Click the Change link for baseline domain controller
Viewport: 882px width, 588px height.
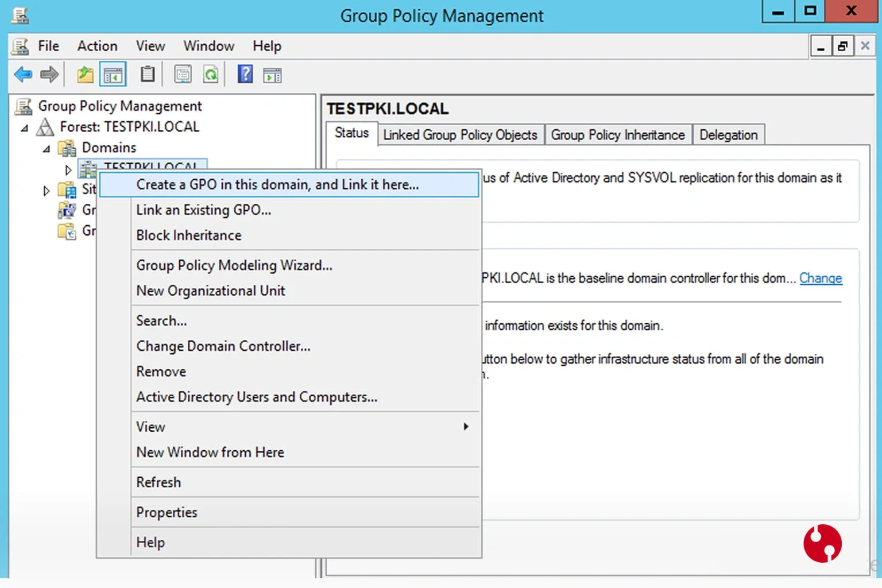[821, 278]
